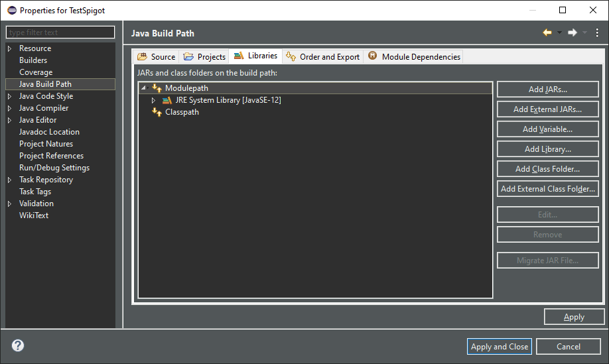This screenshot has height=364, width=609.
Task: Open the Validation page
Action: click(36, 204)
